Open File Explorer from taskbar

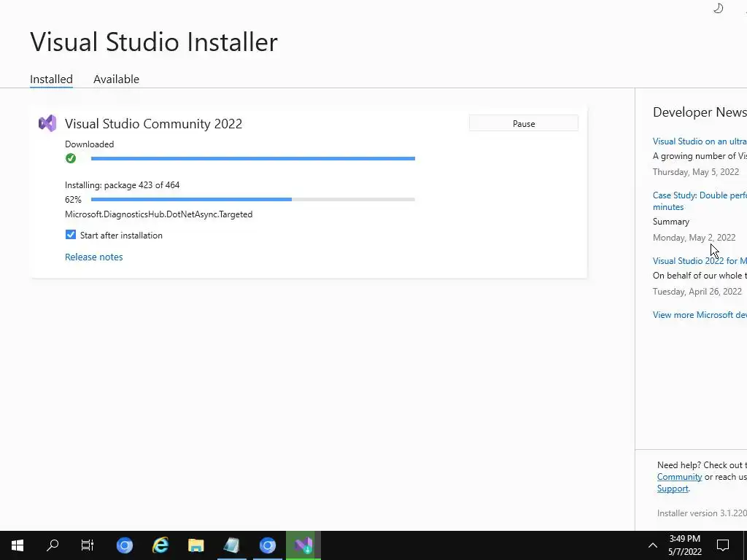pos(196,545)
